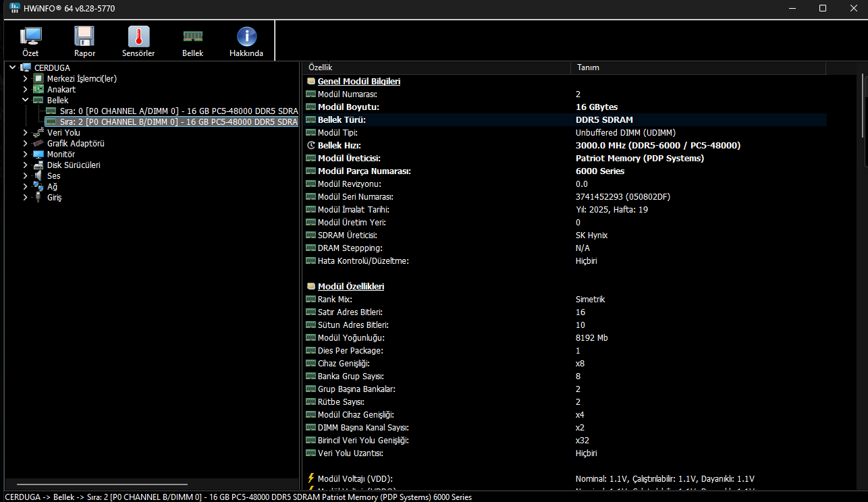Click the Bellek memory icon in the tree
Image resolution: width=868 pixels, height=502 pixels.
38,100
